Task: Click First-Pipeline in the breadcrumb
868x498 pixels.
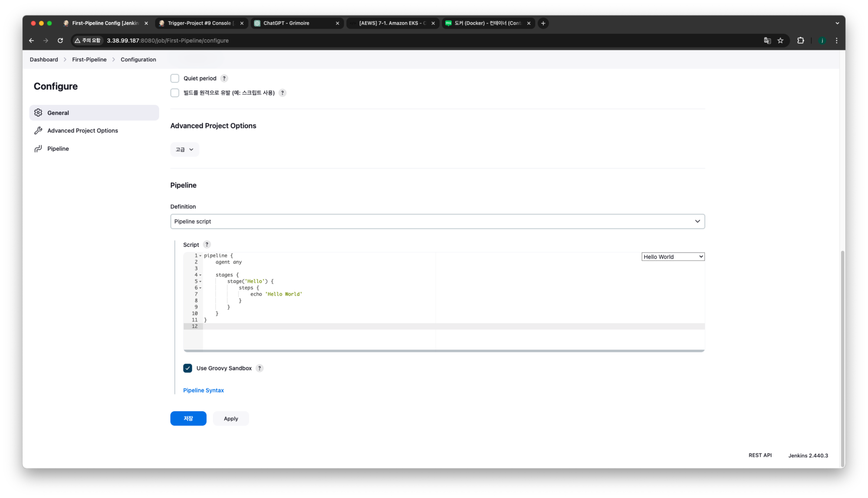Action: [89, 59]
